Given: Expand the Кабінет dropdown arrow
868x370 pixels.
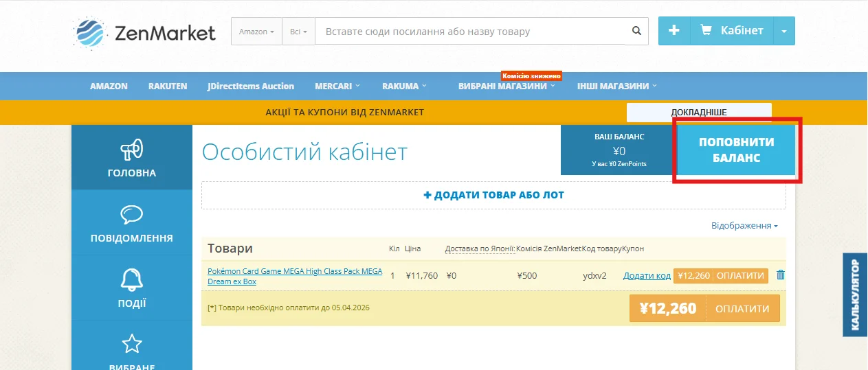Looking at the screenshot, I should pyautogui.click(x=784, y=31).
